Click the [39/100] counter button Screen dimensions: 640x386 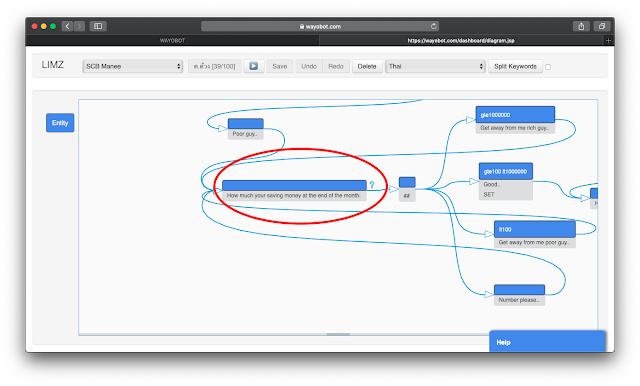click(x=215, y=66)
